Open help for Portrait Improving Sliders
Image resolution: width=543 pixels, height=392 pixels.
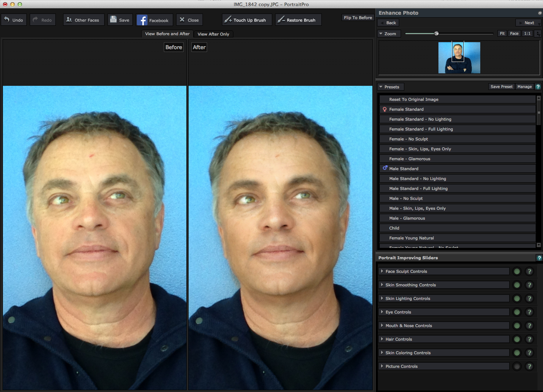click(539, 258)
